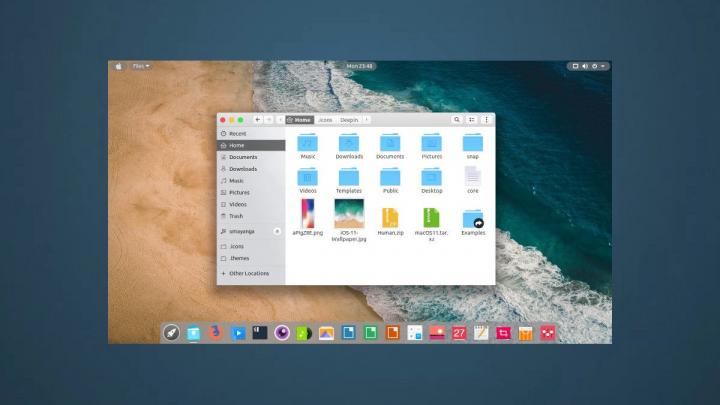Open Other Locations in sidebar
This screenshot has height=405, width=720.
248,273
